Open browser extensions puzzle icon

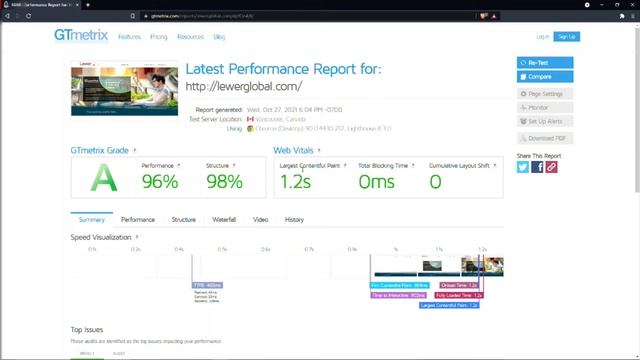coord(622,16)
